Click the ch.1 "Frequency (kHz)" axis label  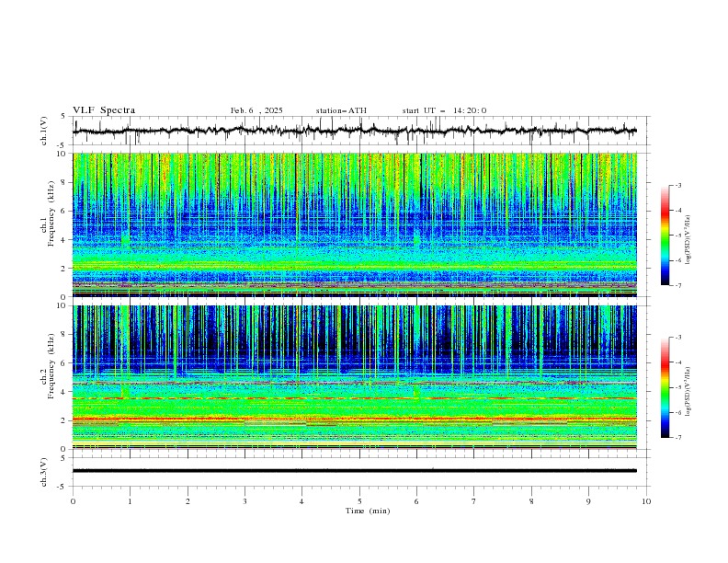[51, 213]
